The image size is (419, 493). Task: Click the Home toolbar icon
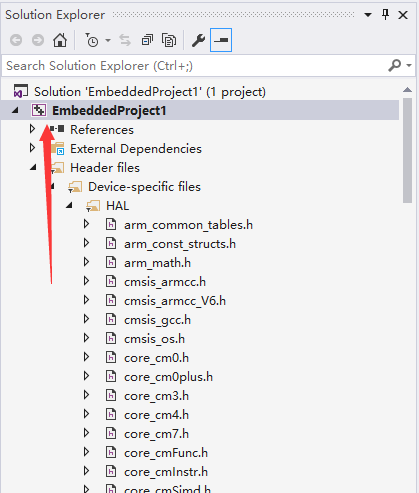(x=60, y=40)
